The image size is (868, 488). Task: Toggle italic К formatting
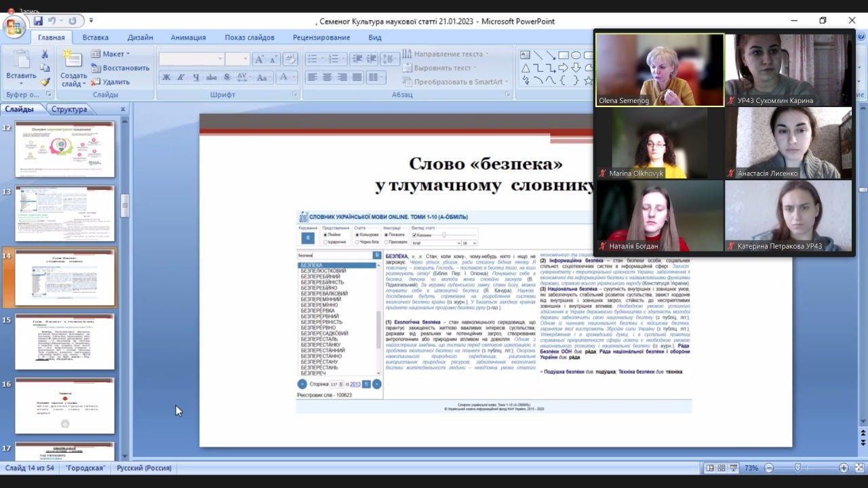click(181, 77)
